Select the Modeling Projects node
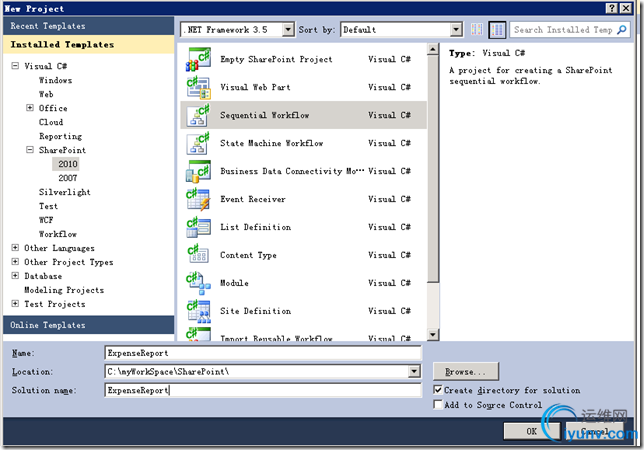This screenshot has height=450, width=644. point(64,290)
